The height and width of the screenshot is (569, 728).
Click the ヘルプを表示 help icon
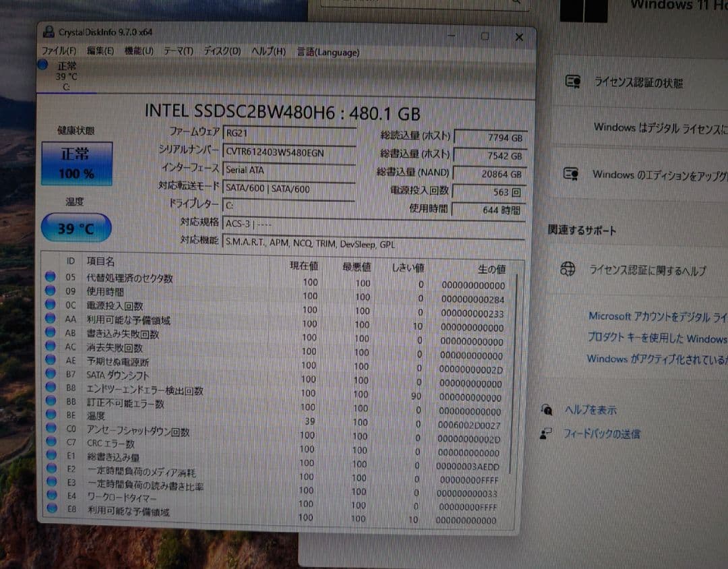point(547,409)
